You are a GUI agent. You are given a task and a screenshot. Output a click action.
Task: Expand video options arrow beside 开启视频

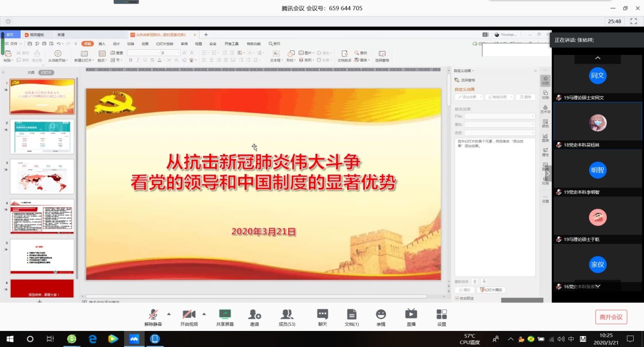click(x=204, y=314)
